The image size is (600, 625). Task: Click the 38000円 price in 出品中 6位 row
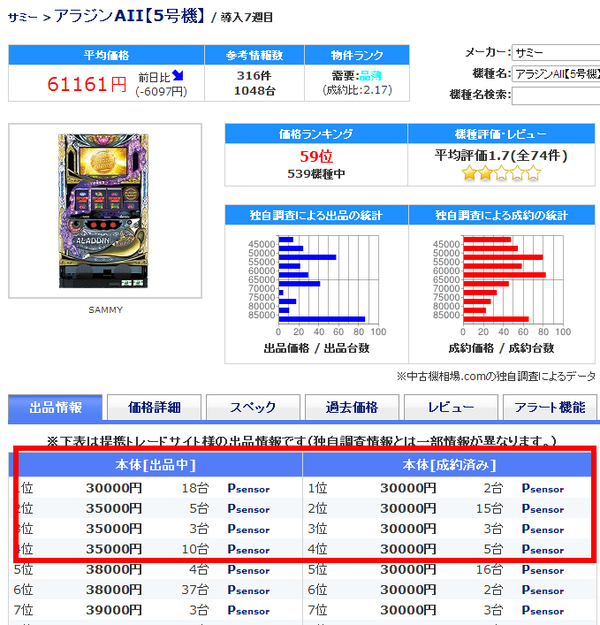click(114, 590)
